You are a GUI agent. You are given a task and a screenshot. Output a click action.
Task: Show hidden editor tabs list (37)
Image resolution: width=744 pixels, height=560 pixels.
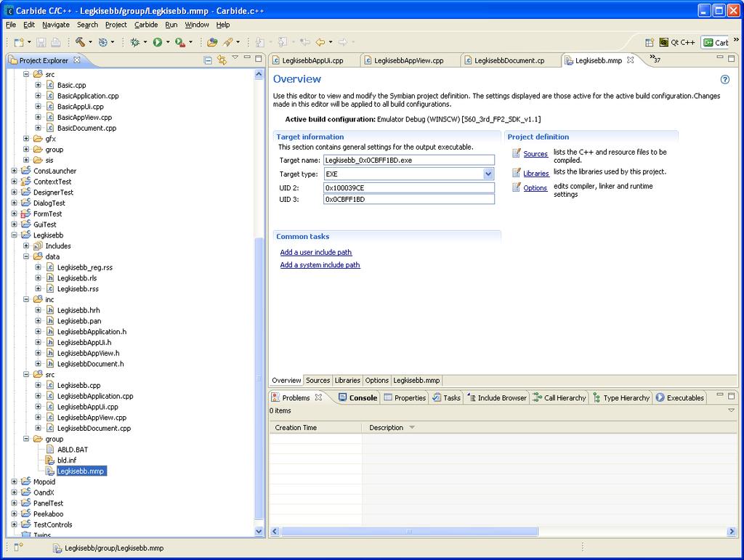click(655, 60)
